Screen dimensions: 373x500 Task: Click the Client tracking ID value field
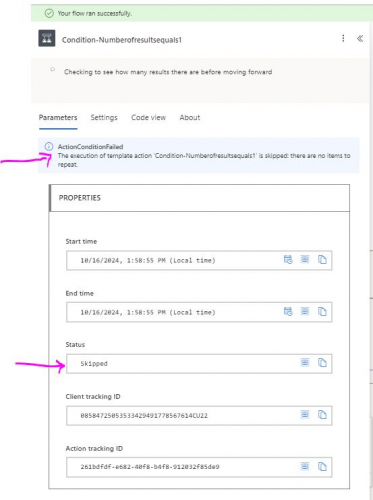point(199,416)
